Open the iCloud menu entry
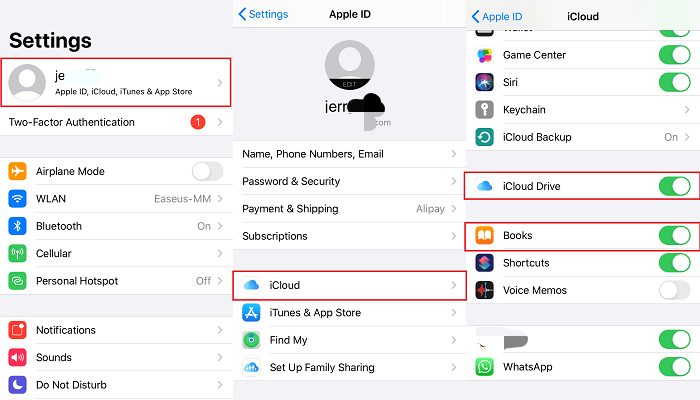 click(x=348, y=285)
